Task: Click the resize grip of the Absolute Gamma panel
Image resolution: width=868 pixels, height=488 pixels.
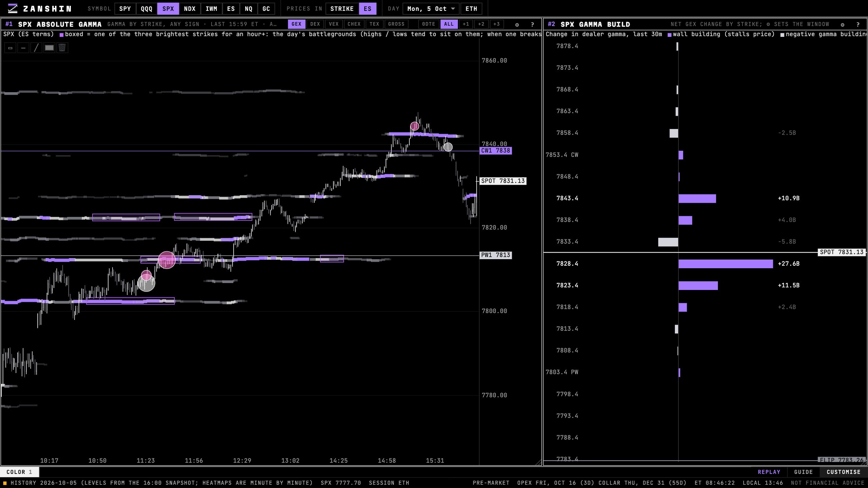Action: 538,462
